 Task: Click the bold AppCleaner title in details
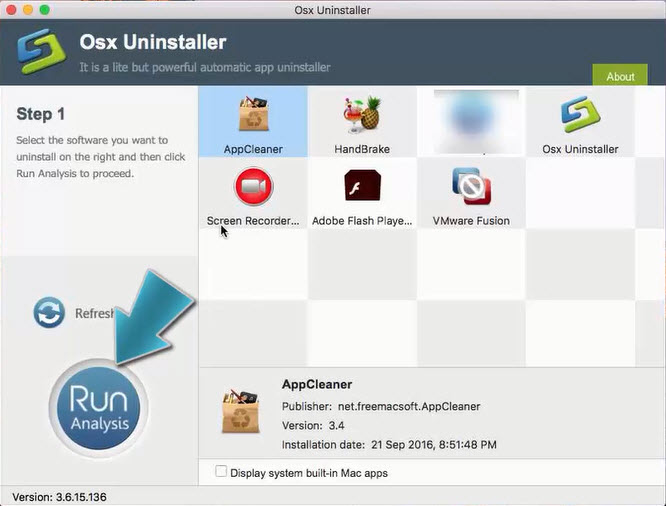(x=317, y=384)
